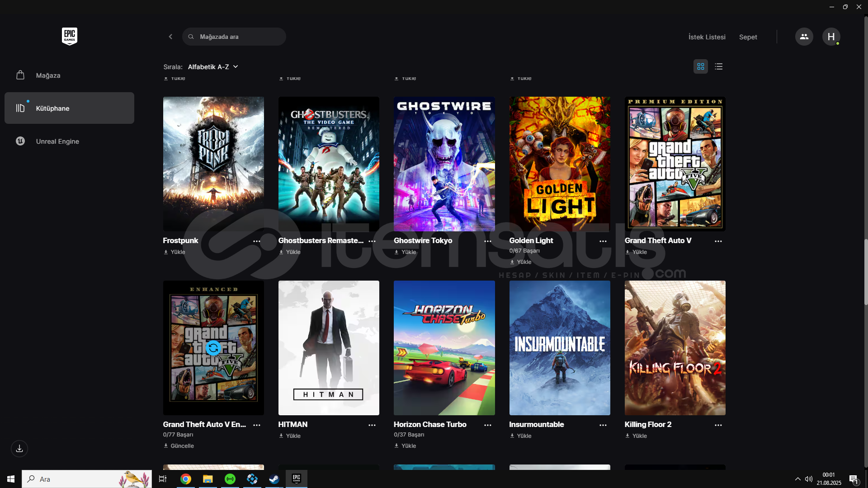Show hidden system tray icons

[x=797, y=479]
